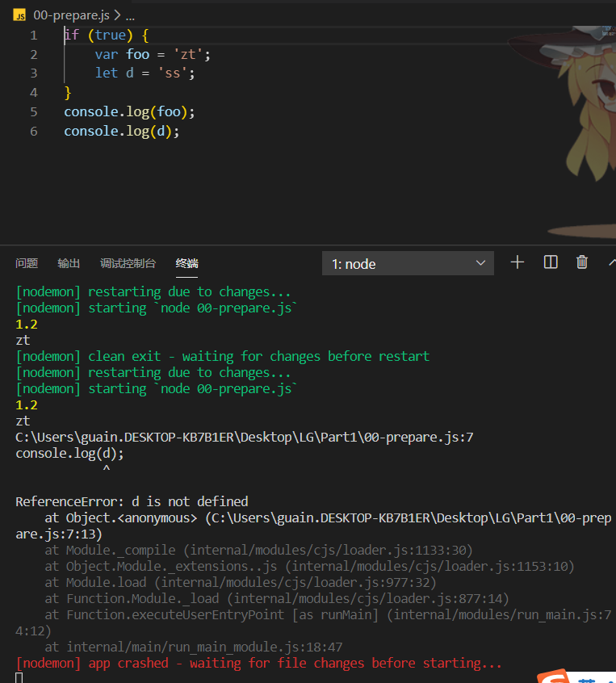Viewport: 616px width, 683px height.
Task: Split the terminal with split icon
Action: (551, 262)
